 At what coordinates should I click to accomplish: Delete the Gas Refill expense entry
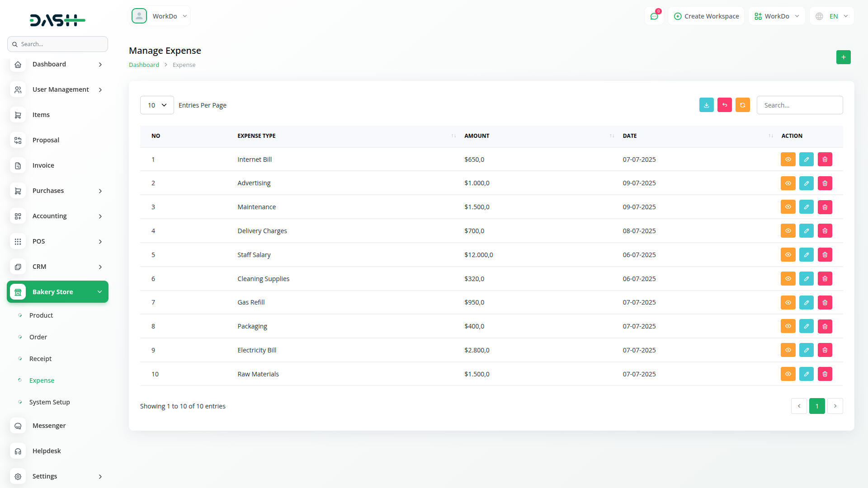pyautogui.click(x=825, y=302)
